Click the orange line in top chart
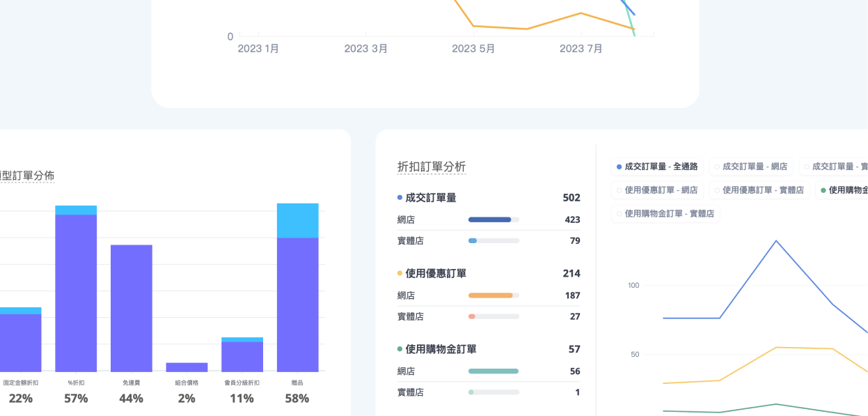Image resolution: width=868 pixels, height=416 pixels. 528,29
